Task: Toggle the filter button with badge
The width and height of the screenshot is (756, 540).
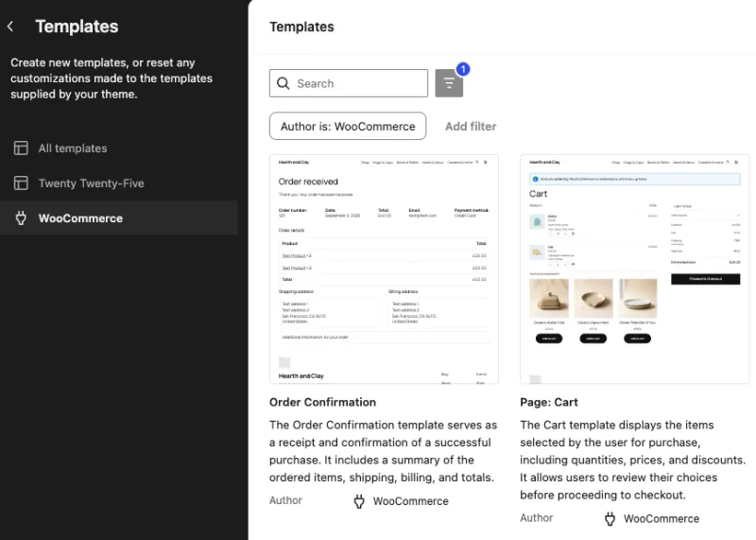Action: click(449, 83)
